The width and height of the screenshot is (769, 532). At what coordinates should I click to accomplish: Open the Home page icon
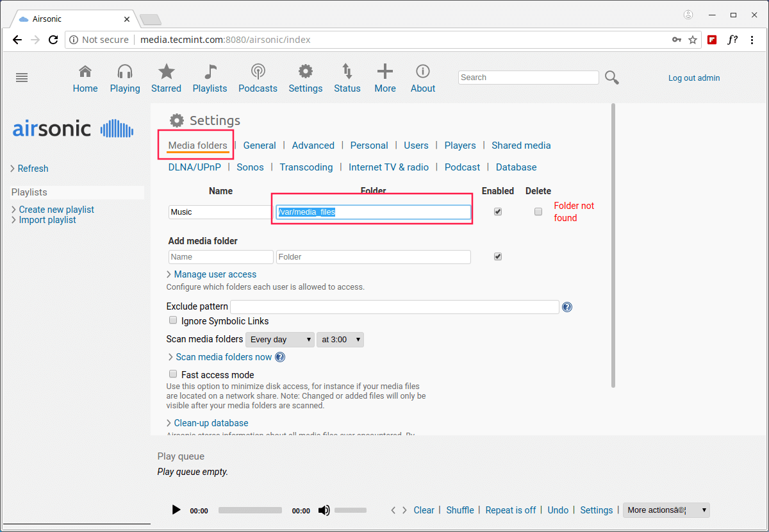(85, 71)
